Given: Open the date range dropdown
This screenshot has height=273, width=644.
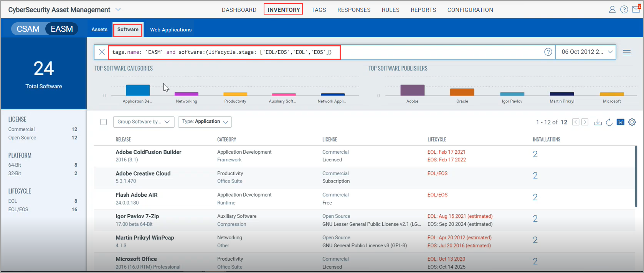Looking at the screenshot, I should tap(586, 52).
